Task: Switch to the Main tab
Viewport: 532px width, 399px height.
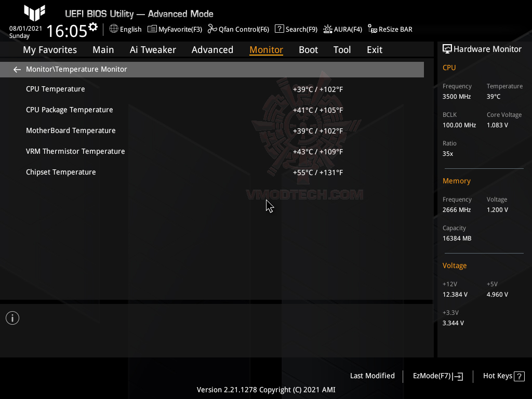Action: coord(103,50)
